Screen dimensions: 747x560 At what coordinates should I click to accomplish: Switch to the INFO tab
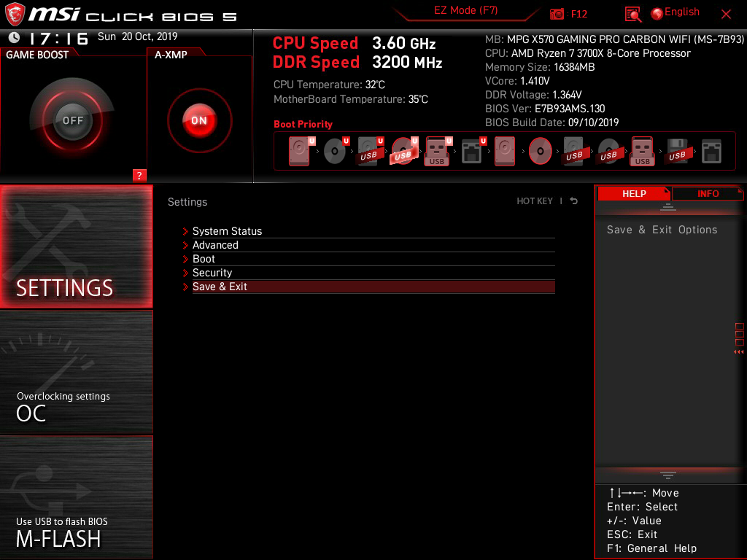(707, 193)
